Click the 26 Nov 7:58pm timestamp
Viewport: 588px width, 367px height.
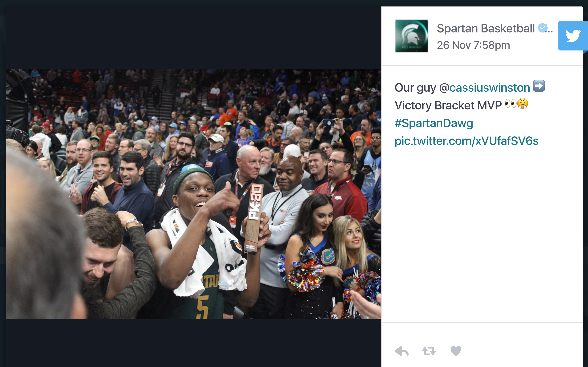[473, 45]
